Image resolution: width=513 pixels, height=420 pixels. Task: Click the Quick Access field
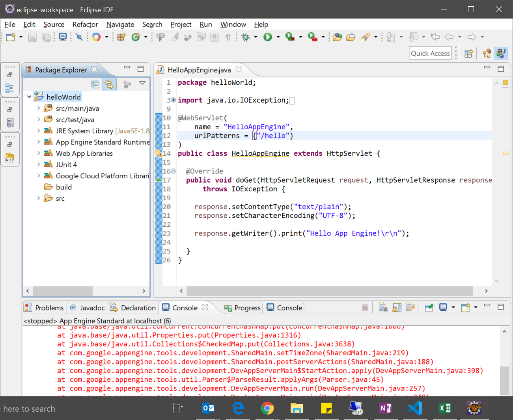(430, 53)
